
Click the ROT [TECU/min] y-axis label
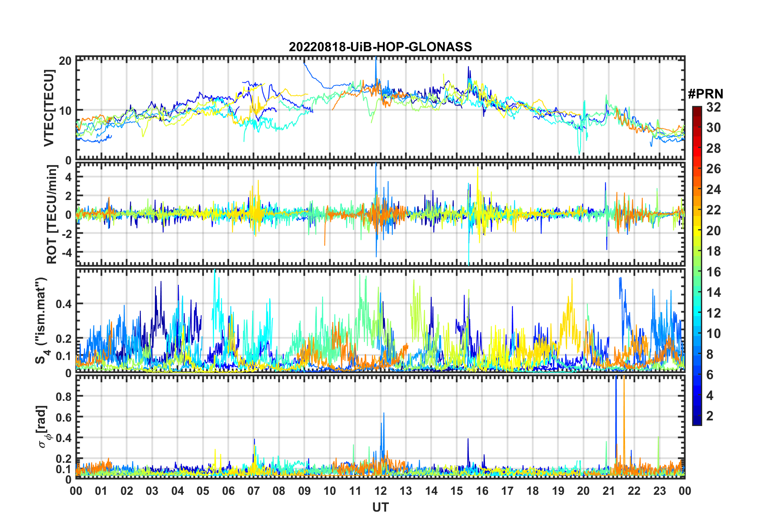[52, 214]
